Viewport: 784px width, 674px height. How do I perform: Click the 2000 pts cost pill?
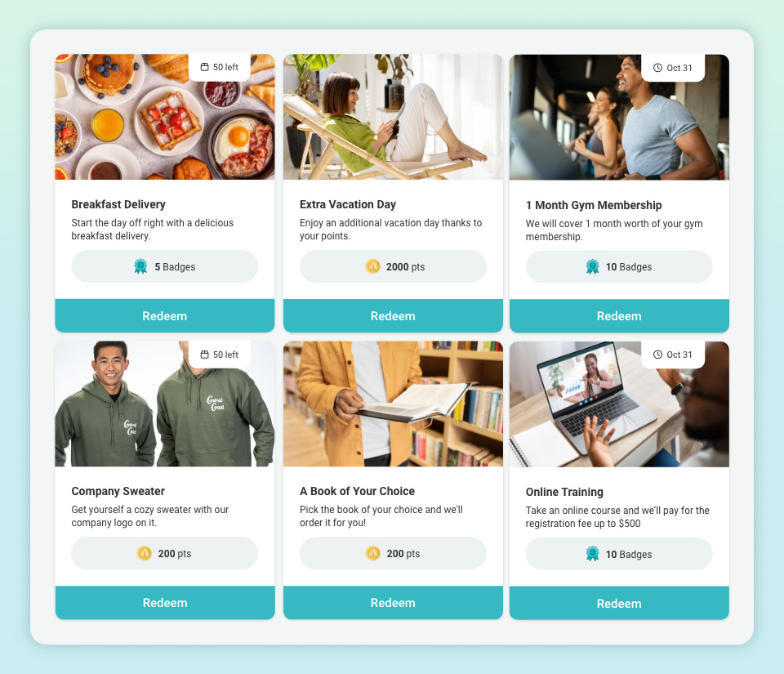click(393, 266)
